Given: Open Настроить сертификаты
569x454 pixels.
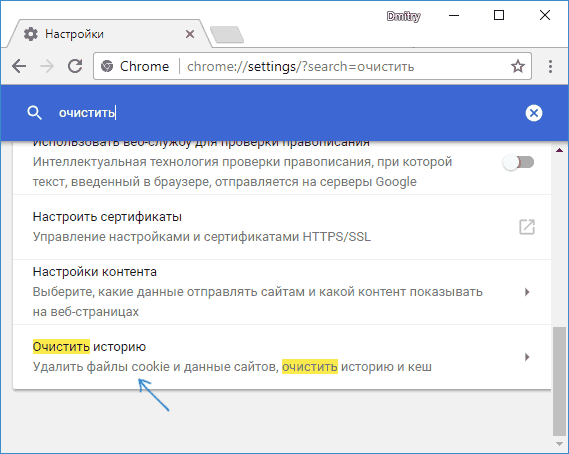Looking at the screenshot, I should 282,227.
